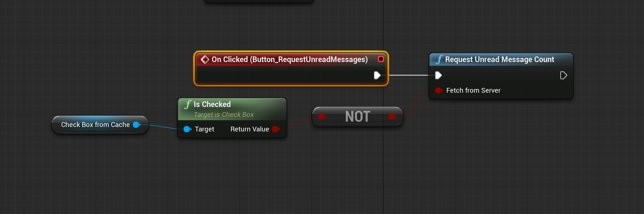This screenshot has width=644, height=214.
Task: Select the Is Checked node by its title
Action: [212, 104]
